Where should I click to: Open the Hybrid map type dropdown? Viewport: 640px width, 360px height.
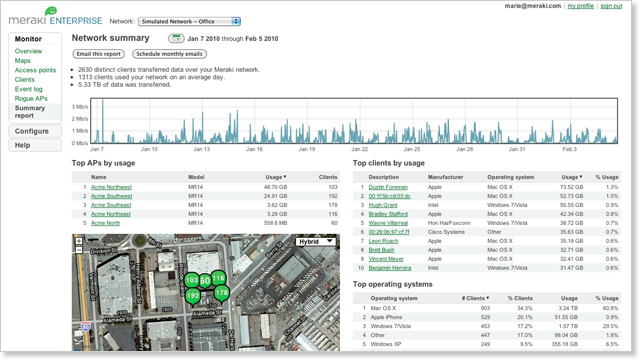coord(316,242)
